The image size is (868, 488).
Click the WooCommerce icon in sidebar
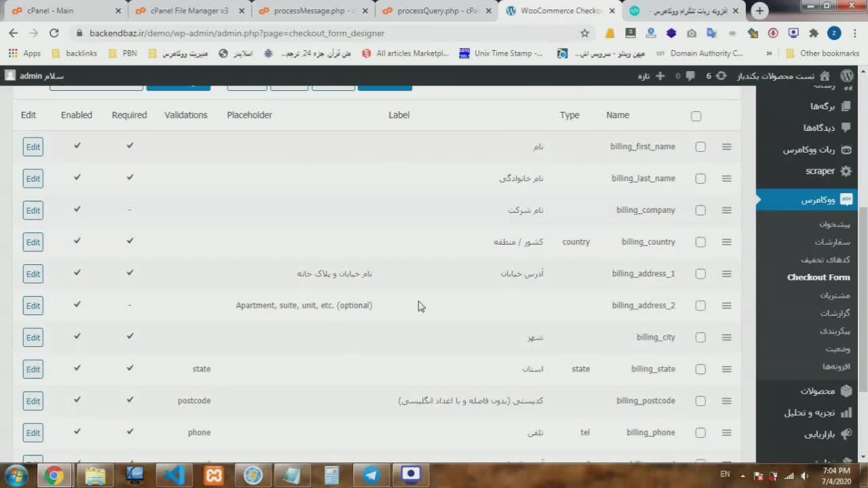point(846,199)
